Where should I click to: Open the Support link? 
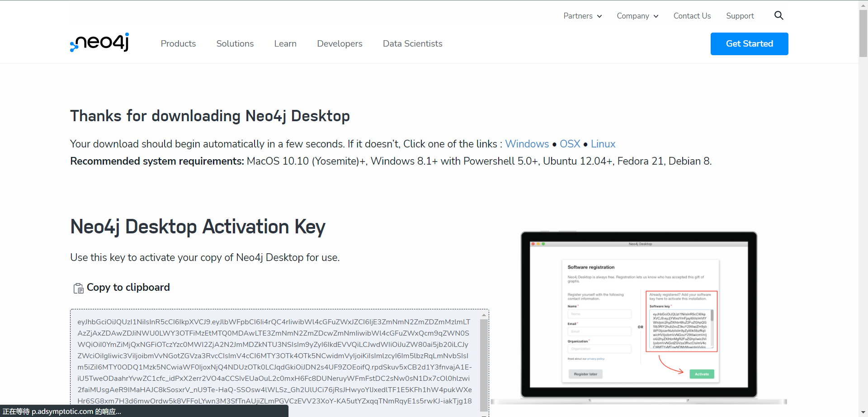740,16
